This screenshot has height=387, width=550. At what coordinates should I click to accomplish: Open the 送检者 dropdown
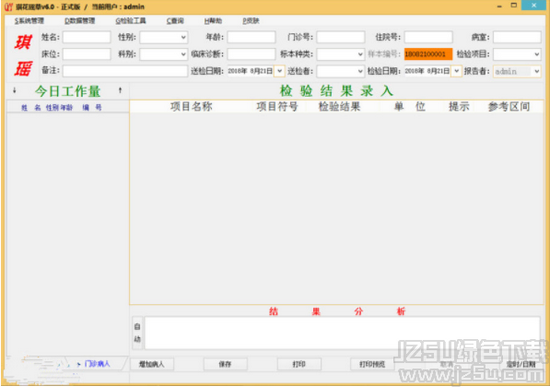click(341, 71)
